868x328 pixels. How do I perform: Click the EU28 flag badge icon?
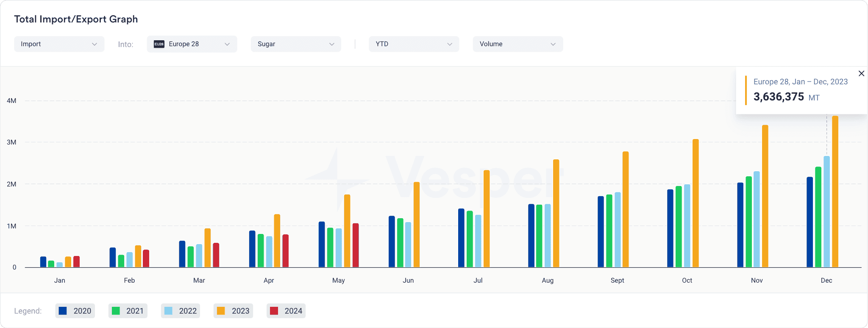pyautogui.click(x=159, y=44)
